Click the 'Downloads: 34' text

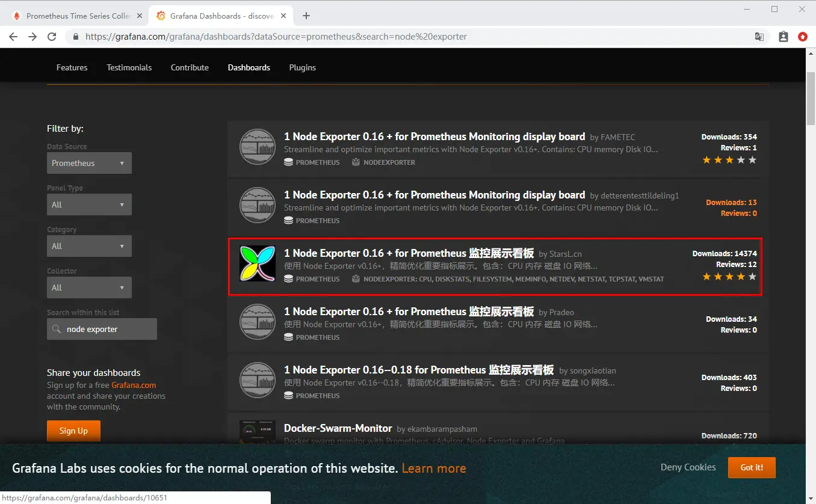point(732,319)
